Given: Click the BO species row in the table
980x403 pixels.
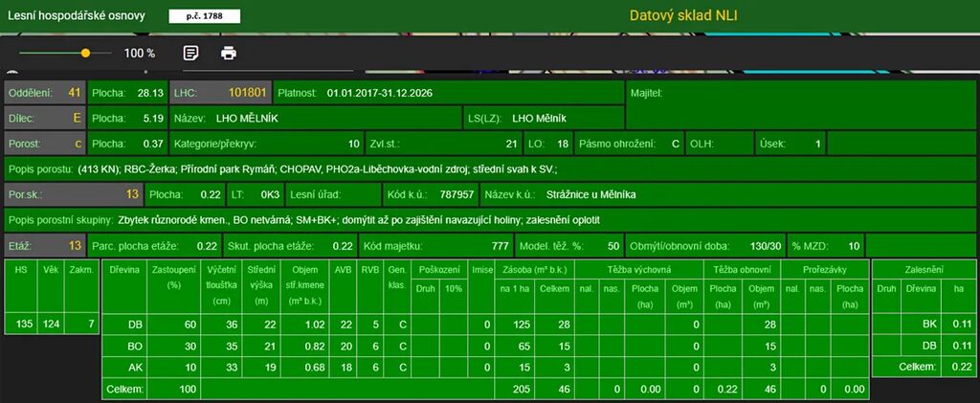Looking at the screenshot, I should pyautogui.click(x=135, y=346).
